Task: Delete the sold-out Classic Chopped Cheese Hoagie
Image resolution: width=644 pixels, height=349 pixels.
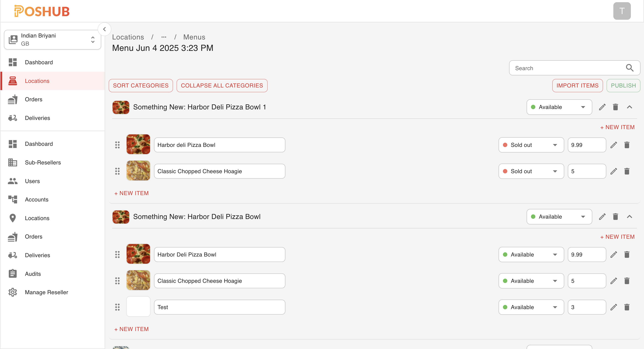Action: click(626, 171)
